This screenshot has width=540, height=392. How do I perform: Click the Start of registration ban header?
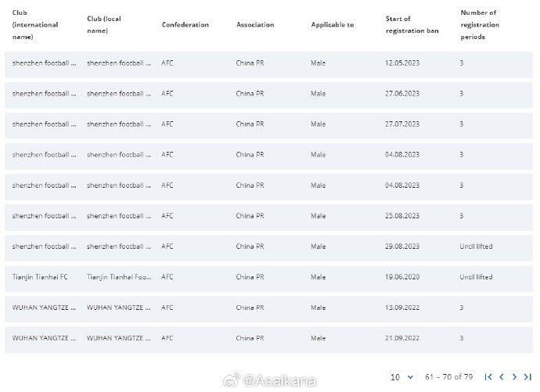[412, 25]
